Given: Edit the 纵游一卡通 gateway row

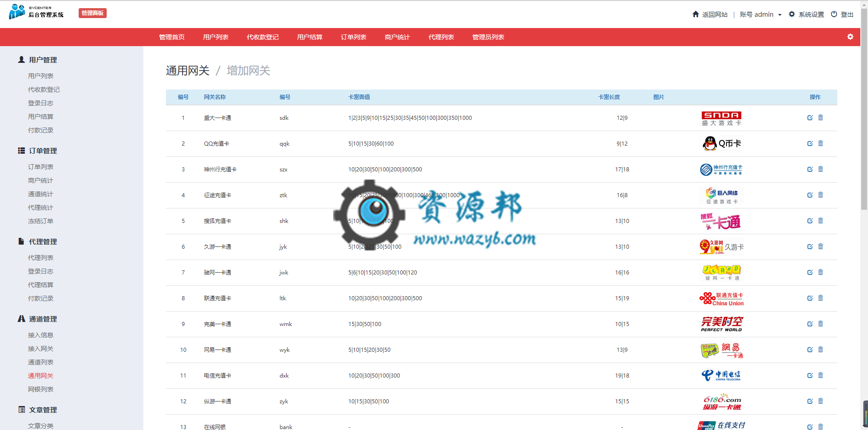Looking at the screenshot, I should (810, 401).
